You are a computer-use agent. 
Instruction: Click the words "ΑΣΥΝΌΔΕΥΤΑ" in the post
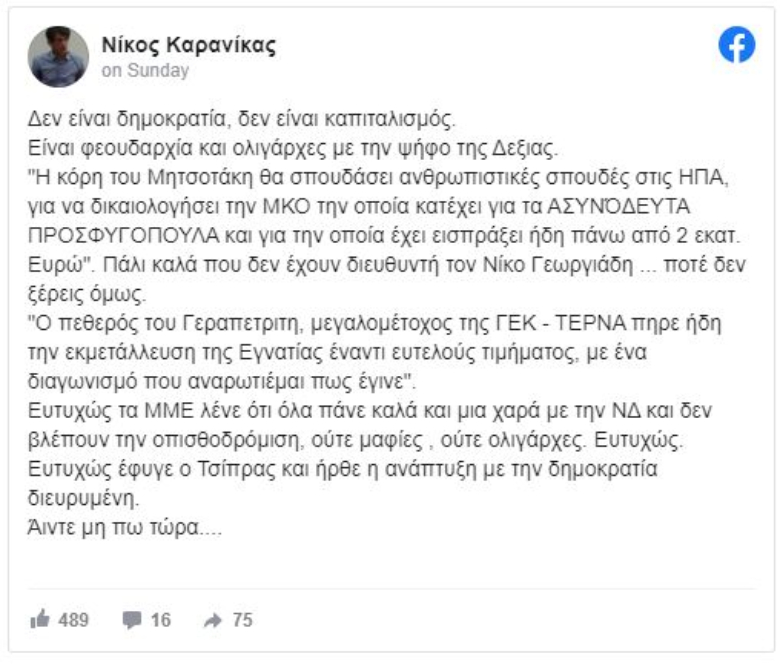point(619,206)
